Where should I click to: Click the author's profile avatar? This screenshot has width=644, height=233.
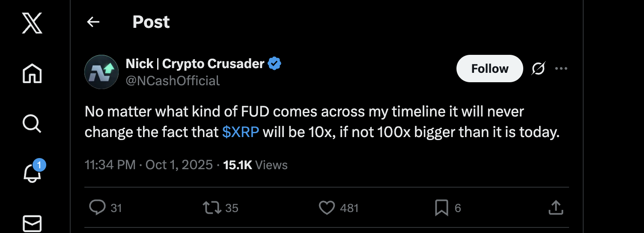coord(101,72)
